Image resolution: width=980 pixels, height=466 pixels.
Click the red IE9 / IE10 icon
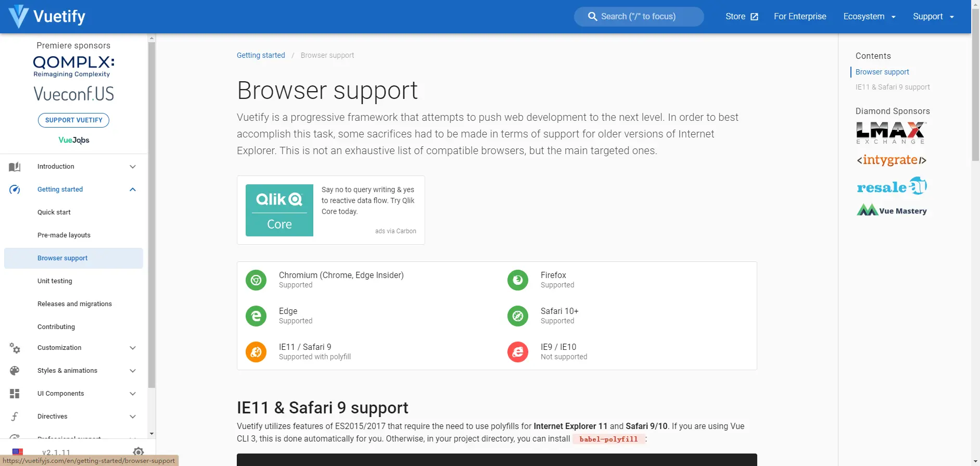[518, 352]
